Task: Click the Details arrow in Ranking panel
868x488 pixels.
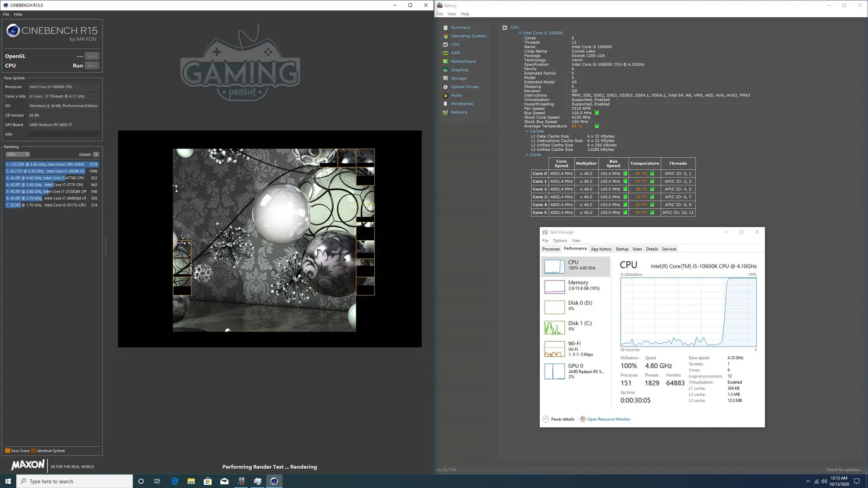Action: tap(96, 155)
